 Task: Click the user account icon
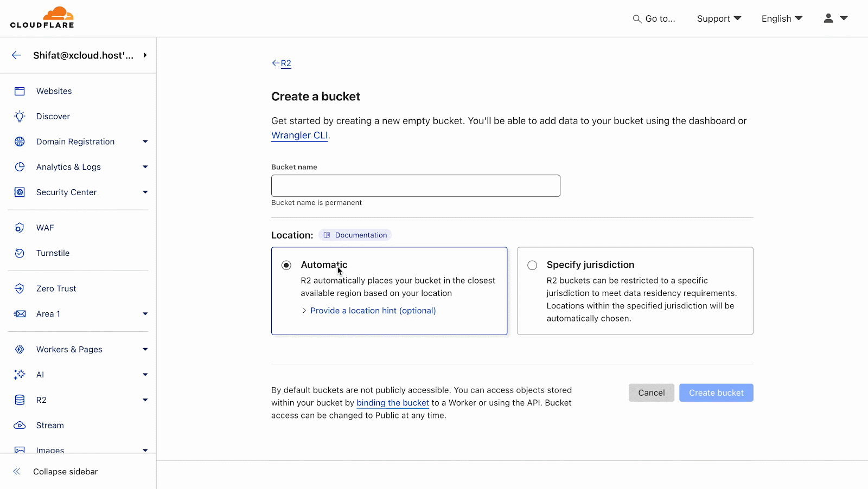coord(828,18)
